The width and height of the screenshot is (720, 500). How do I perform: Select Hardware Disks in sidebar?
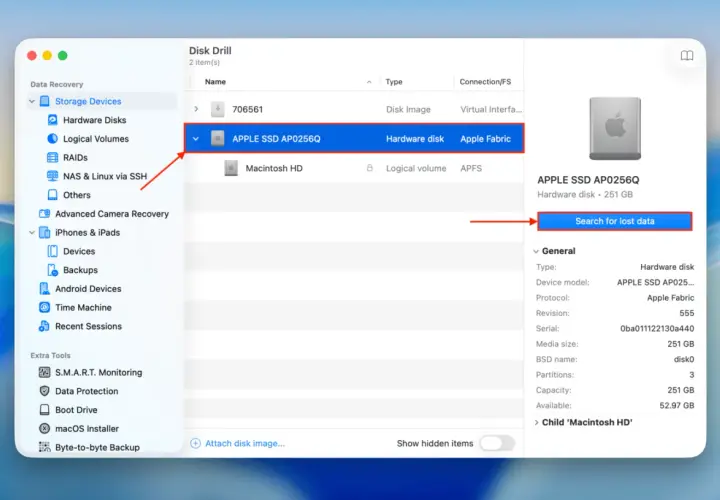[95, 120]
